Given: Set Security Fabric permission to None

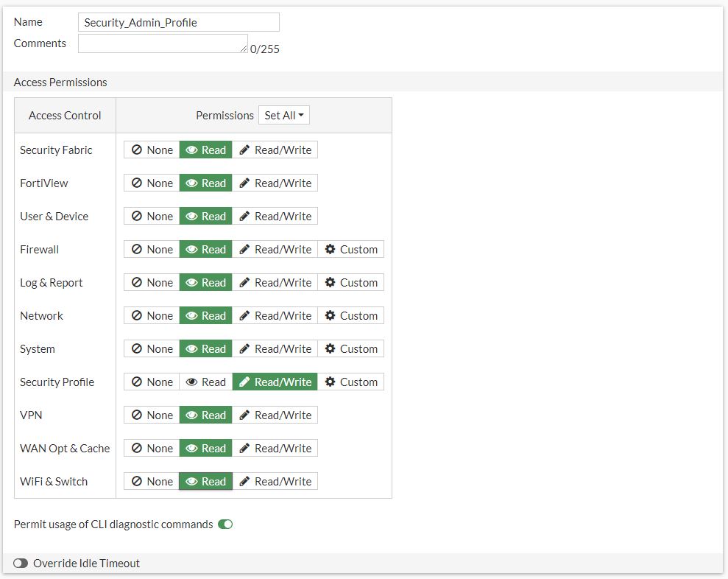Looking at the screenshot, I should pos(152,150).
